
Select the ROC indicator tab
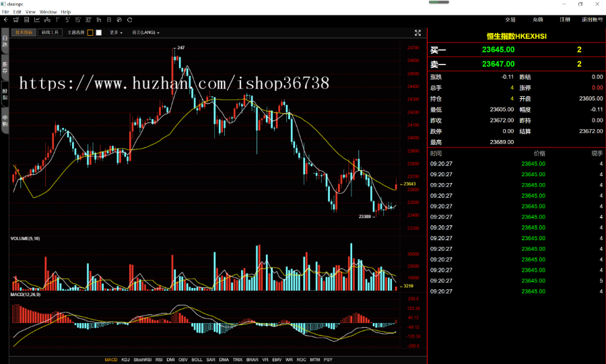pos(302,360)
